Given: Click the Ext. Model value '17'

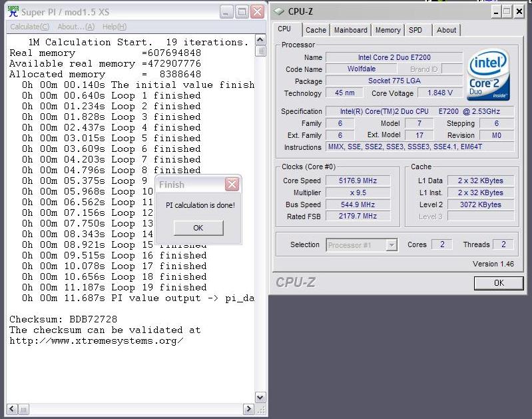Looking at the screenshot, I should pos(419,135).
